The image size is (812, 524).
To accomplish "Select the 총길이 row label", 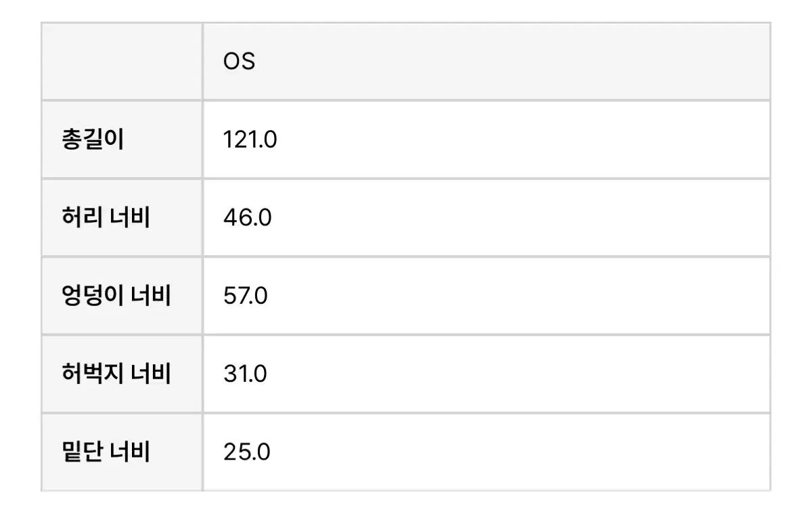I will pyautogui.click(x=93, y=140).
